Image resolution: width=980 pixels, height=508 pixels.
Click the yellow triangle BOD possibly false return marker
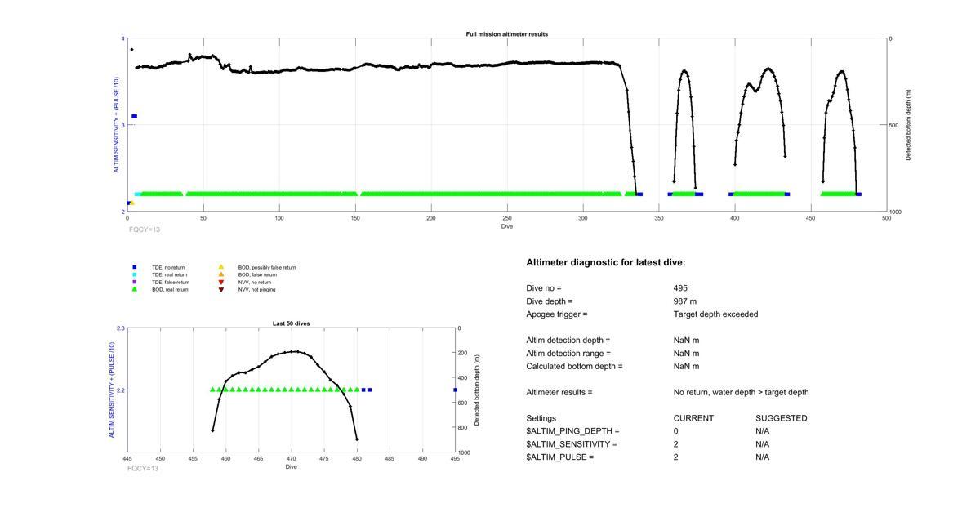point(220,267)
